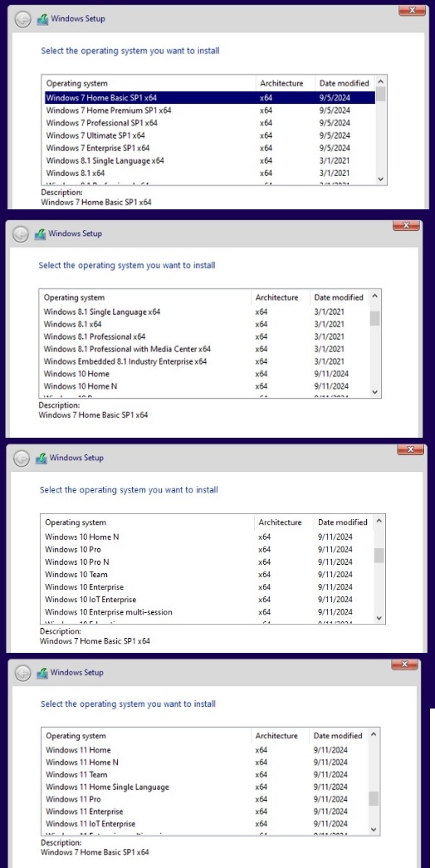The width and height of the screenshot is (435, 868).
Task: Click Date modified column header in Windows 7 list
Action: pos(345,83)
